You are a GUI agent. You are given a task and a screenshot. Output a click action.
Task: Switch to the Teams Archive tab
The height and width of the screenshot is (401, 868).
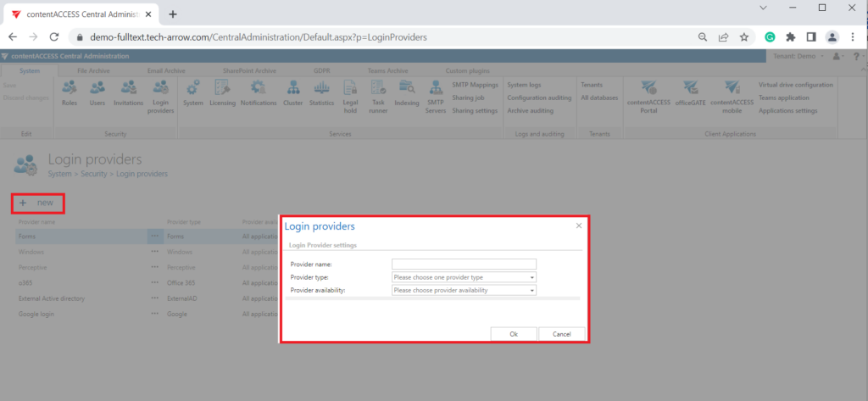click(x=387, y=71)
